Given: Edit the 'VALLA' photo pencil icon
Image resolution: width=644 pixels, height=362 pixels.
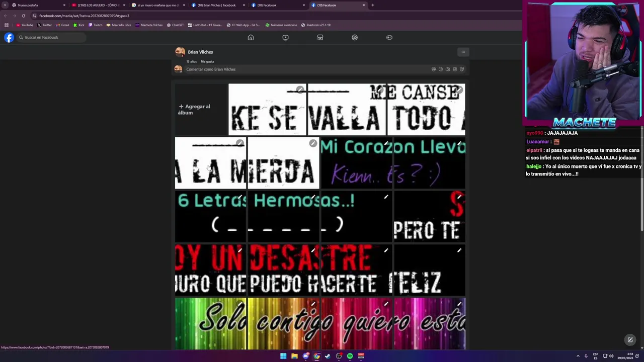Looking at the screenshot, I should point(380,90).
